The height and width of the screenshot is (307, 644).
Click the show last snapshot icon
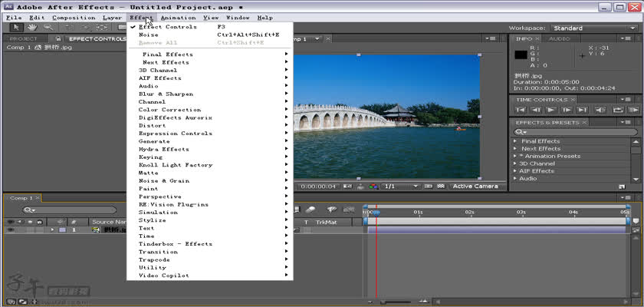360,187
